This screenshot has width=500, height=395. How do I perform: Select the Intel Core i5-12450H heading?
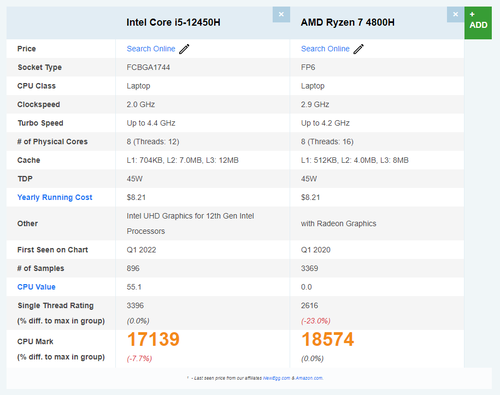tap(173, 22)
